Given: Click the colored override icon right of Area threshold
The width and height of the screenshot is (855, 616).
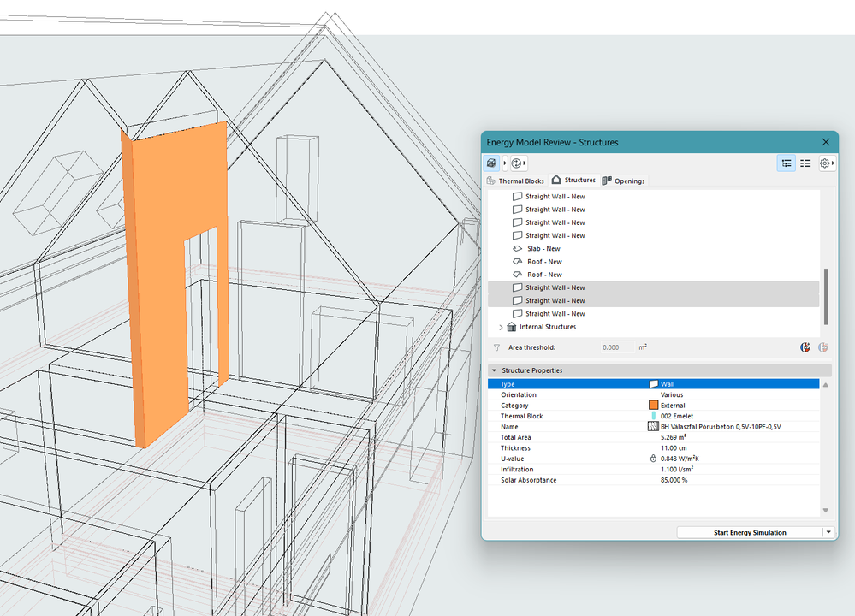Looking at the screenshot, I should (805, 347).
